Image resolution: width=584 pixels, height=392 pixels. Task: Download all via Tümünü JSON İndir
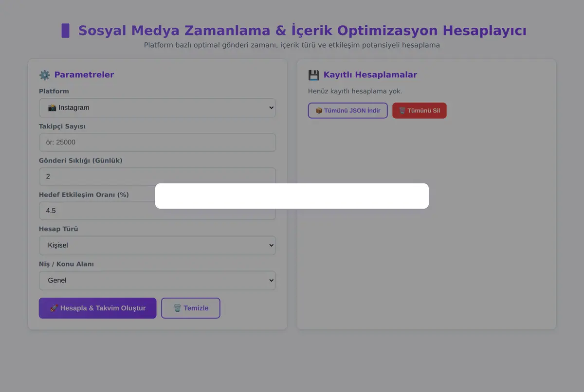348,110
